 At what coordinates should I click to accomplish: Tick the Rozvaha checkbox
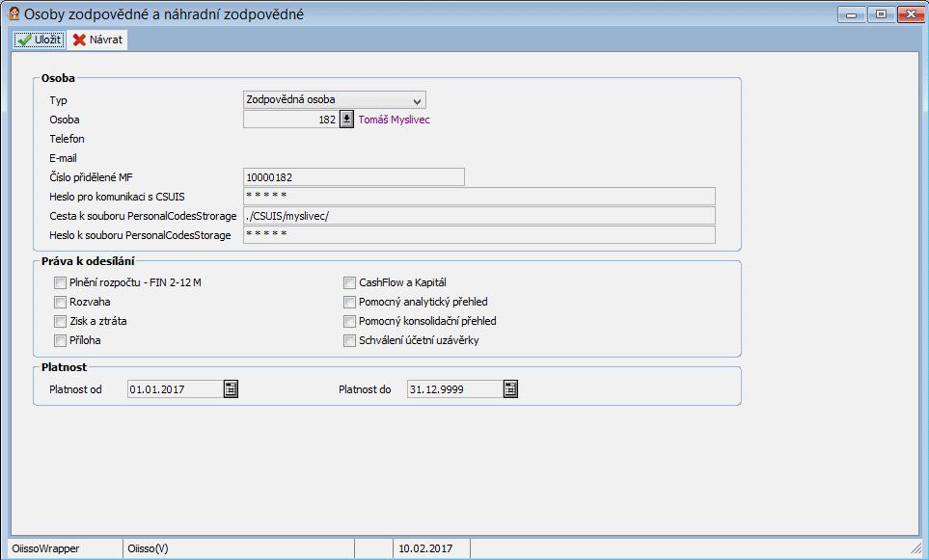pos(61,302)
